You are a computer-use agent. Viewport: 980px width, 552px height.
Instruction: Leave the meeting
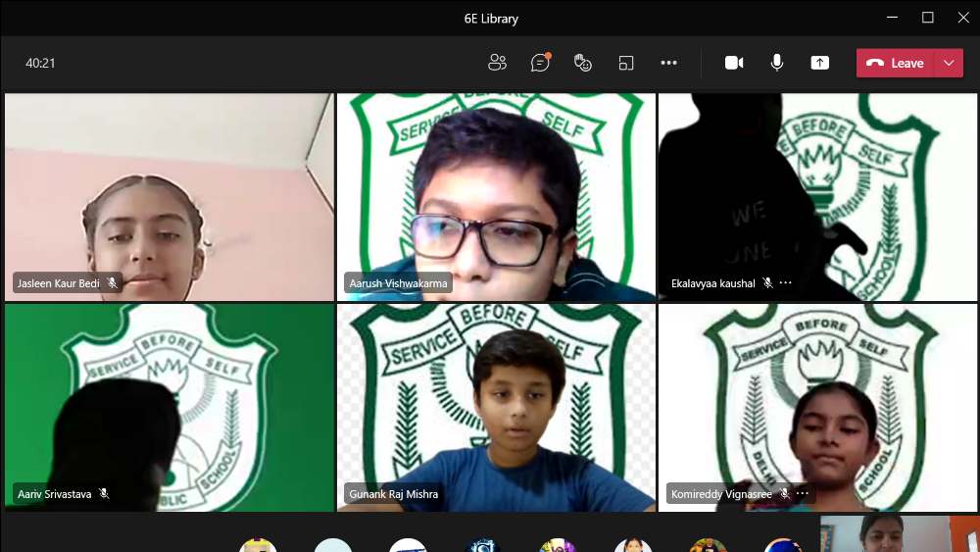[896, 63]
